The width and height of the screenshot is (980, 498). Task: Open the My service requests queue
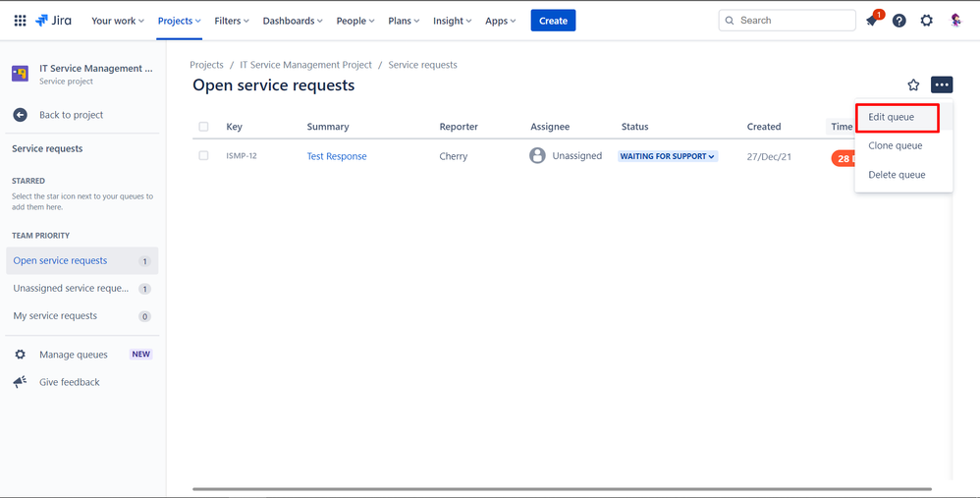tap(82, 315)
